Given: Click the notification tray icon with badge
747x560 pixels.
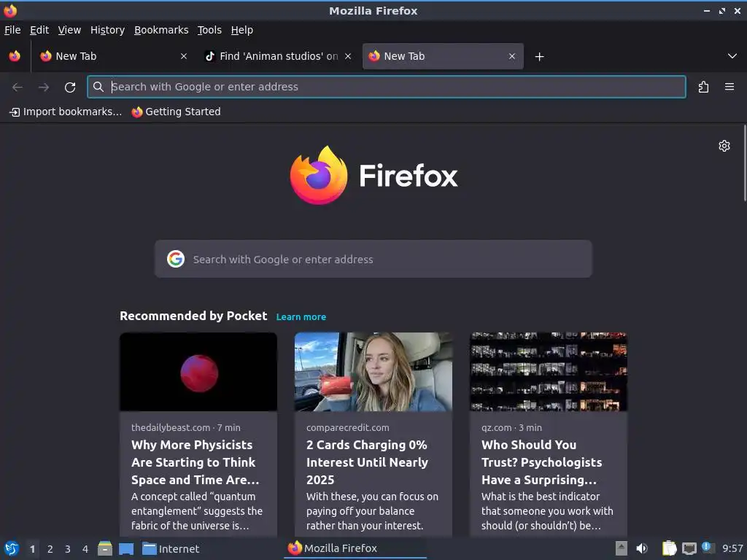Looking at the screenshot, I should point(708,548).
